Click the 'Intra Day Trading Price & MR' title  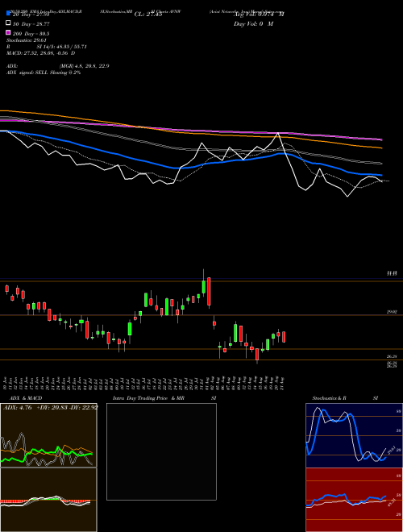click(148, 398)
